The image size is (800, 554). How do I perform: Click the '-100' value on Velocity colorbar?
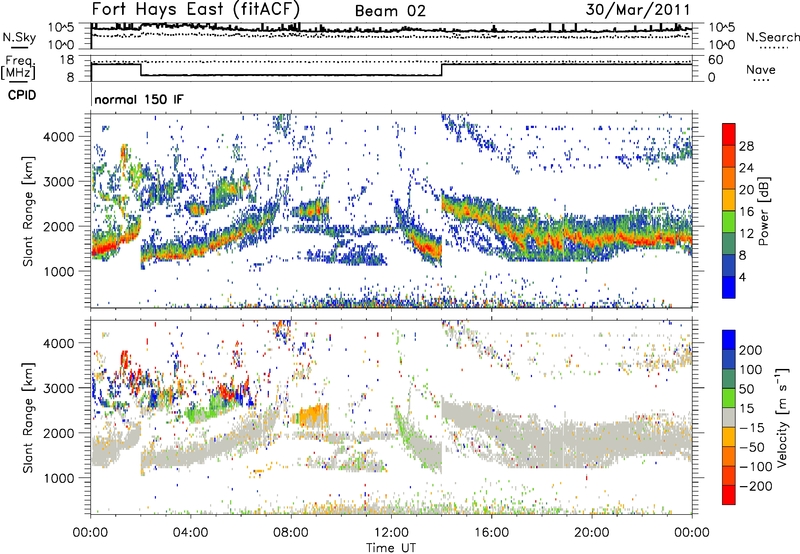(755, 467)
